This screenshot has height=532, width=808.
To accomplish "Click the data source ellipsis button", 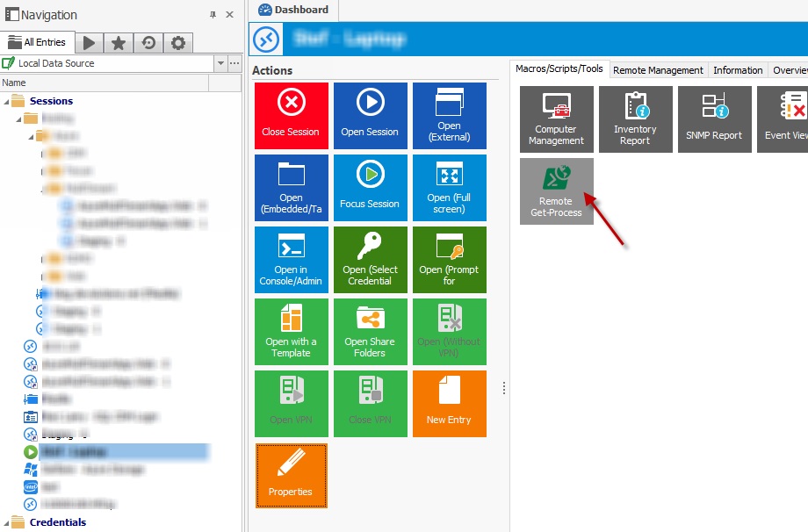I will pos(232,62).
